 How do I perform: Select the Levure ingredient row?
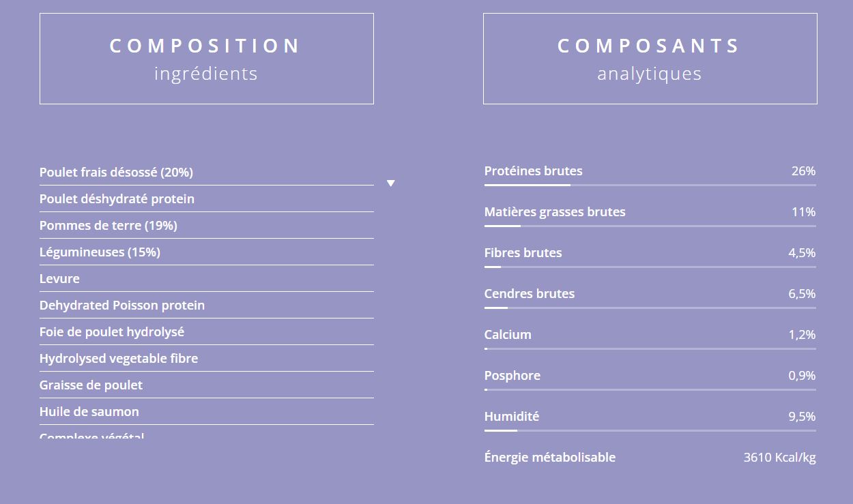click(x=59, y=279)
